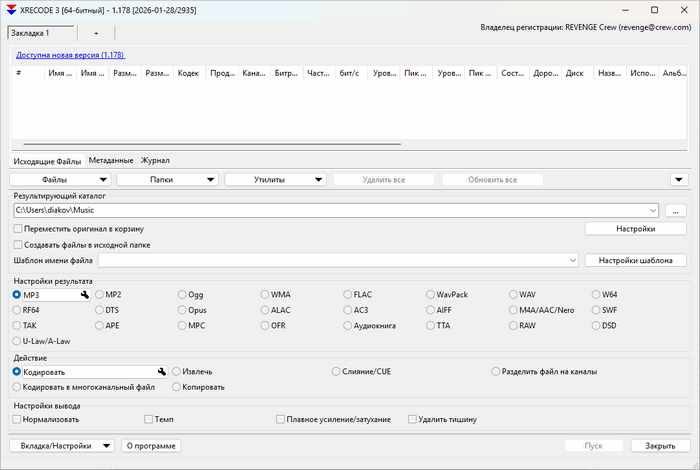Open the Файлы dropdown menu
700x470 pixels.
tap(61, 180)
